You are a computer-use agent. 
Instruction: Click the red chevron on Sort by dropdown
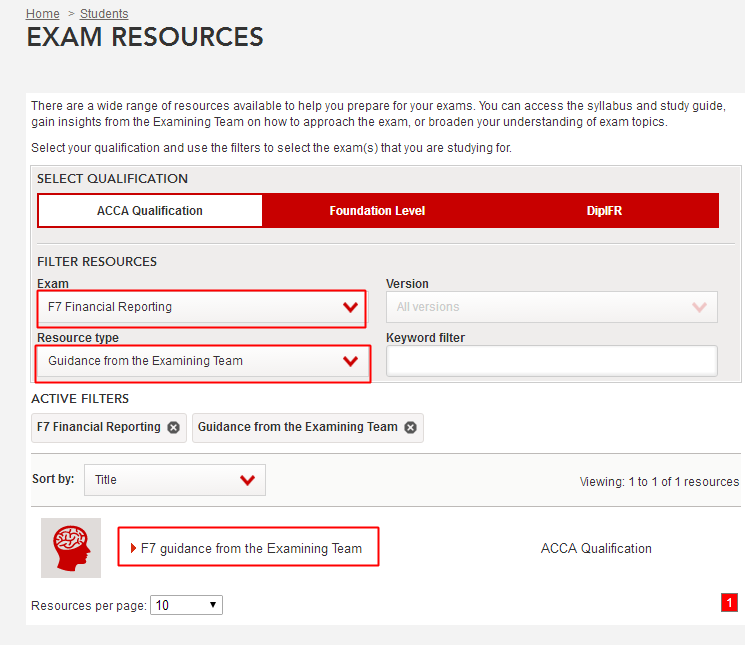click(248, 480)
